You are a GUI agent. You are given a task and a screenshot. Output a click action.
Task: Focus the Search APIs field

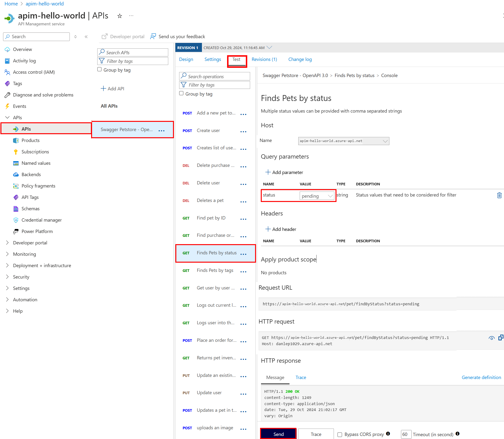(133, 52)
